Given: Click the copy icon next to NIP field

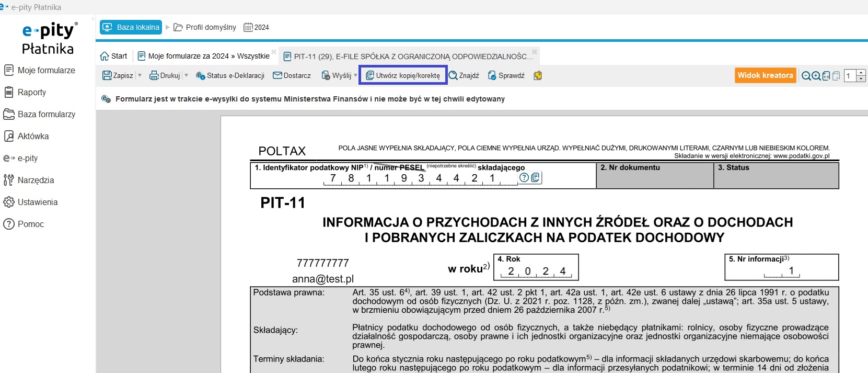Looking at the screenshot, I should (536, 178).
